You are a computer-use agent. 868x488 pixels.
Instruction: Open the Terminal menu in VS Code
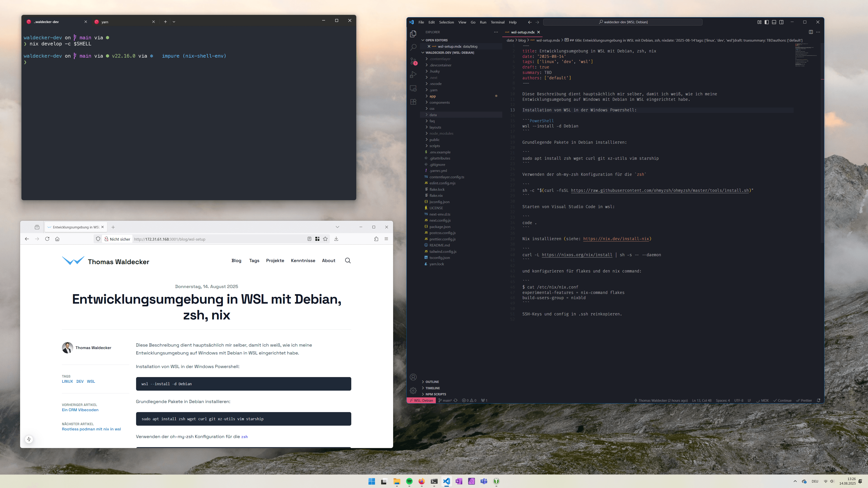tap(497, 22)
